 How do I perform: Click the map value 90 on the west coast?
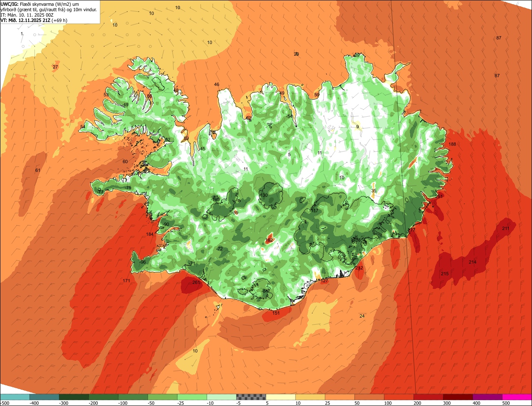166,224
